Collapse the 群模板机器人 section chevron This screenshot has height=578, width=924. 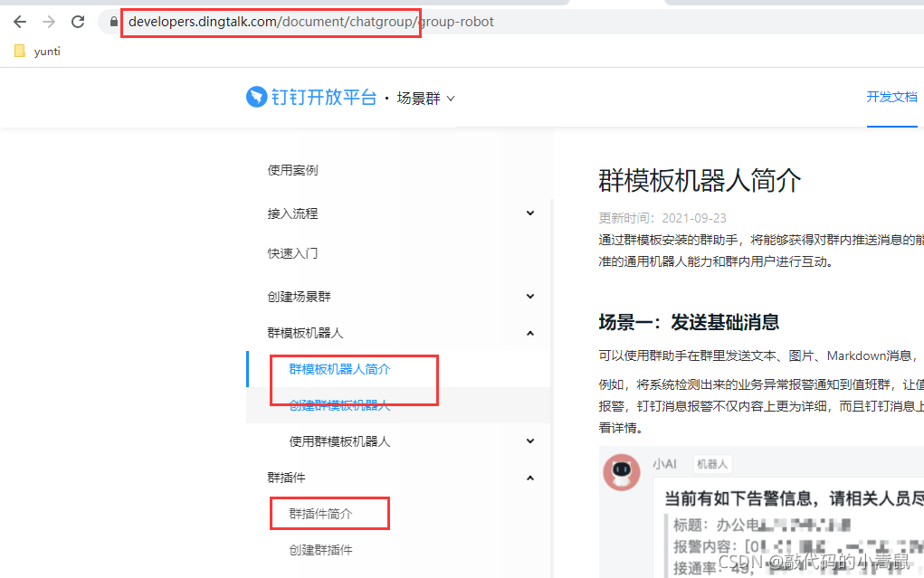(530, 334)
